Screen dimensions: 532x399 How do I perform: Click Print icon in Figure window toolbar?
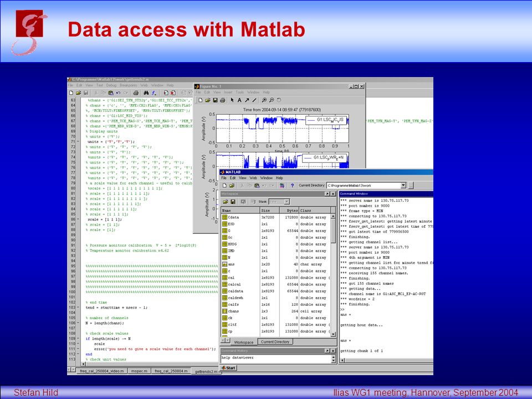pyautogui.click(x=223, y=100)
